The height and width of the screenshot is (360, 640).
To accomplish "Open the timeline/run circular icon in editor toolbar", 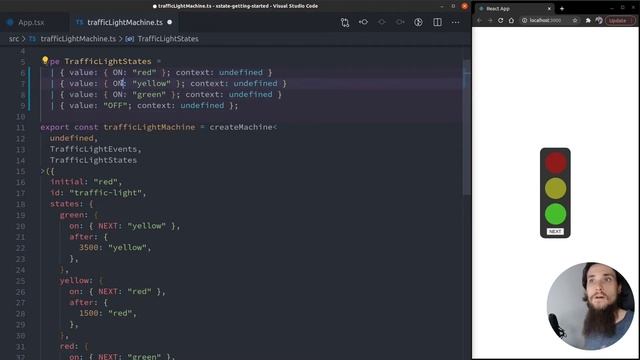I will [x=418, y=22].
